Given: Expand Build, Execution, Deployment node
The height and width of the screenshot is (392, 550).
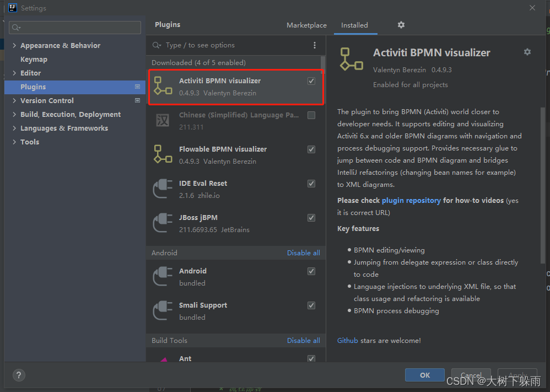Looking at the screenshot, I should coord(14,115).
